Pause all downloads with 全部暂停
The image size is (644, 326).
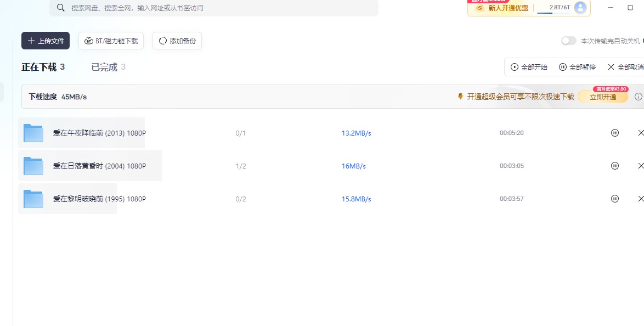point(577,67)
